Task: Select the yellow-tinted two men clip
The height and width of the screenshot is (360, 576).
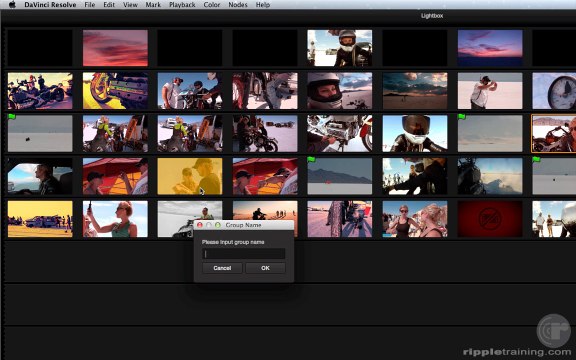Action: click(x=190, y=176)
